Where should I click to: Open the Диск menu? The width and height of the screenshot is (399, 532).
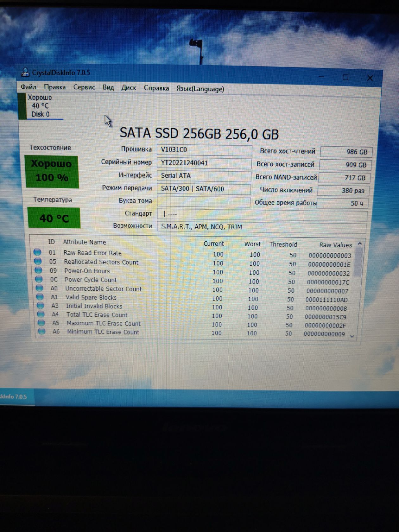[x=129, y=88]
